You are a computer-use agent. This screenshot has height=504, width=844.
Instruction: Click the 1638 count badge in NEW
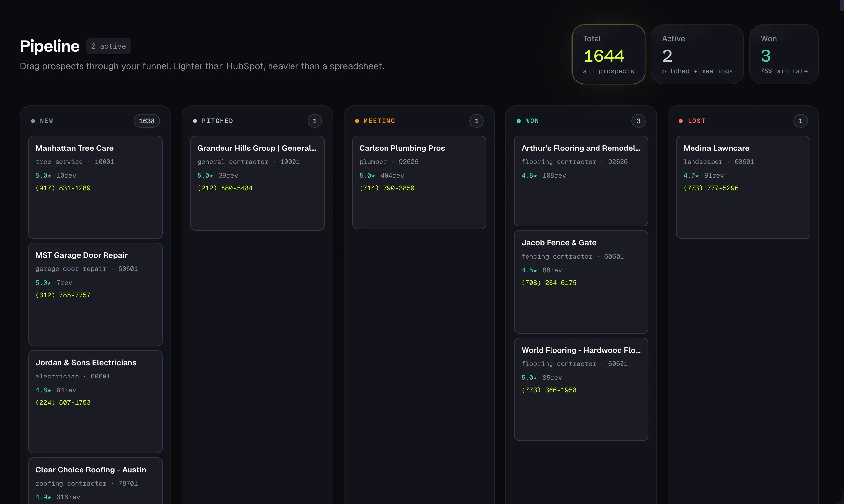click(x=147, y=121)
